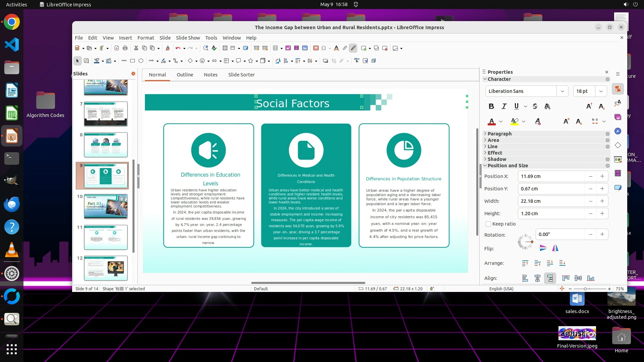The width and height of the screenshot is (644, 362).
Task: Enable the Keep ratio checkbox
Action: (488, 224)
